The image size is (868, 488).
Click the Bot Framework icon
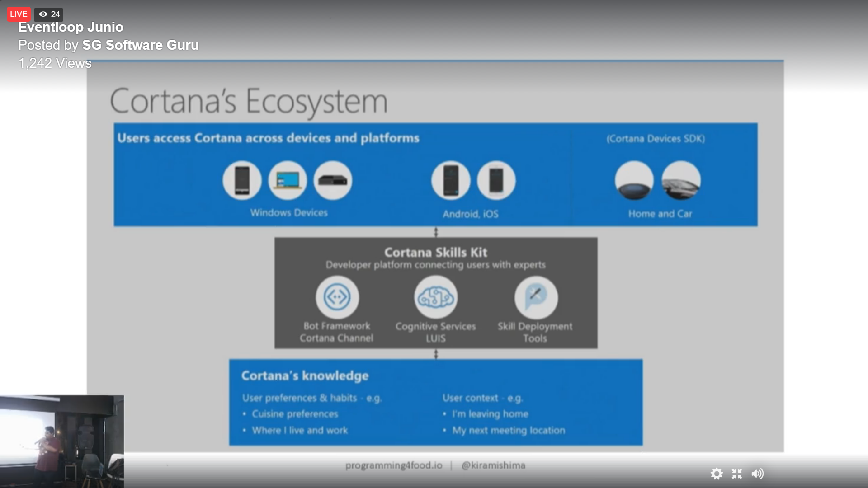(337, 297)
